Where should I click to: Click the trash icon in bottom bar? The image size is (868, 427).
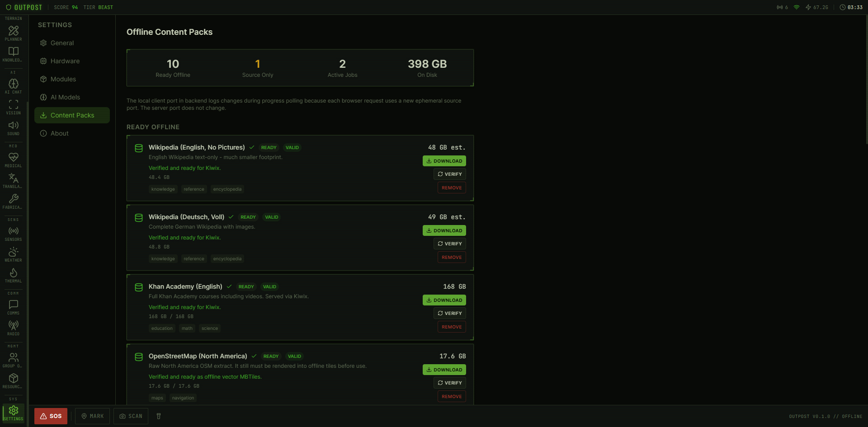(159, 416)
